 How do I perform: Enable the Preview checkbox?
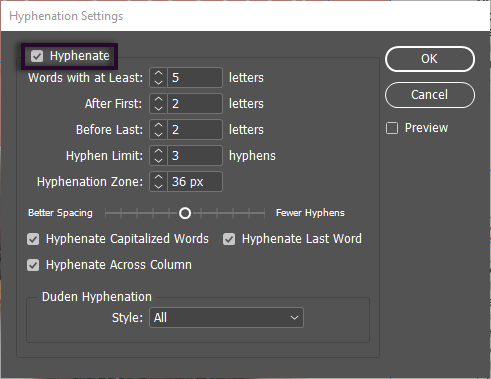pos(392,128)
